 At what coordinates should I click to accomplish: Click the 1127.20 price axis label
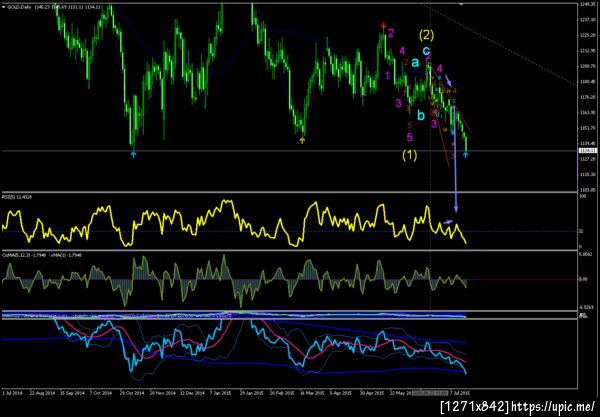point(586,161)
